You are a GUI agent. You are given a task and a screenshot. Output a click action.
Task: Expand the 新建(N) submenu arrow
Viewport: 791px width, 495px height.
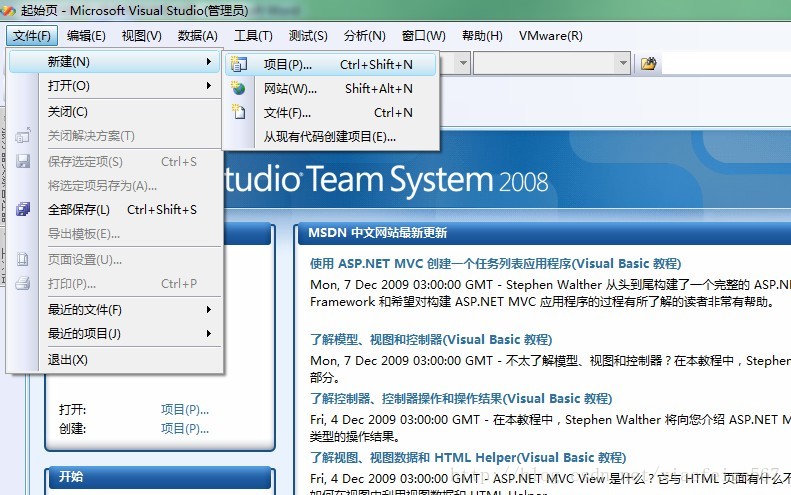(208, 62)
